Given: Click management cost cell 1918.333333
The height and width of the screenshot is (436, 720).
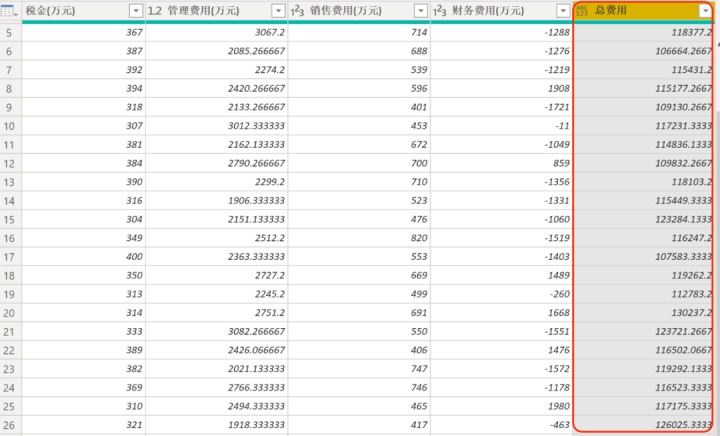Looking at the screenshot, I should (217, 425).
